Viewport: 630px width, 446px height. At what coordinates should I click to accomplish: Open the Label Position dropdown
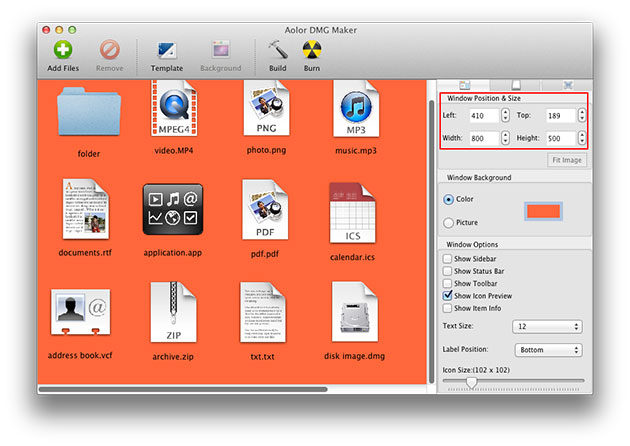(547, 350)
